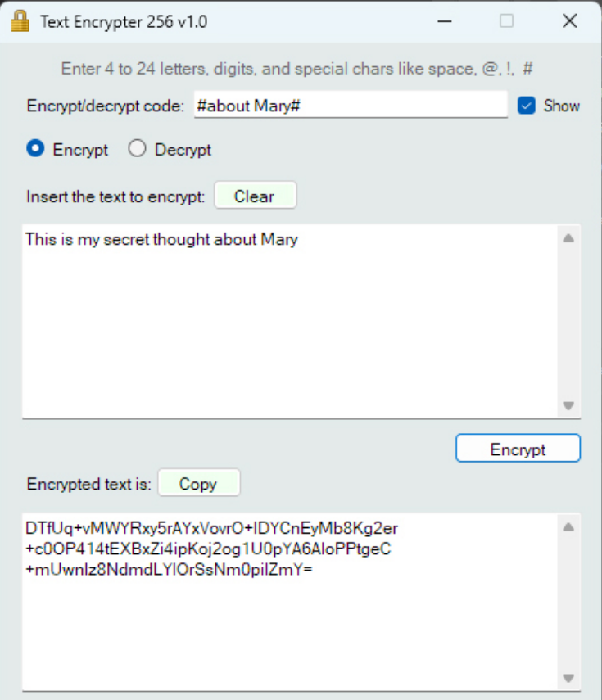Viewport: 602px width, 700px height.
Task: Copy the encrypted text
Action: (x=198, y=482)
